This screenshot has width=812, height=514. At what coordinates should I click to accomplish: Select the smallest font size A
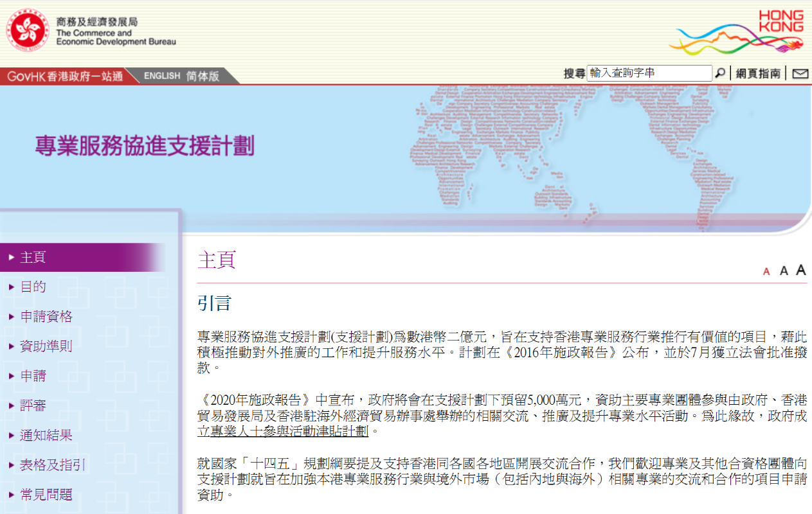click(x=766, y=272)
